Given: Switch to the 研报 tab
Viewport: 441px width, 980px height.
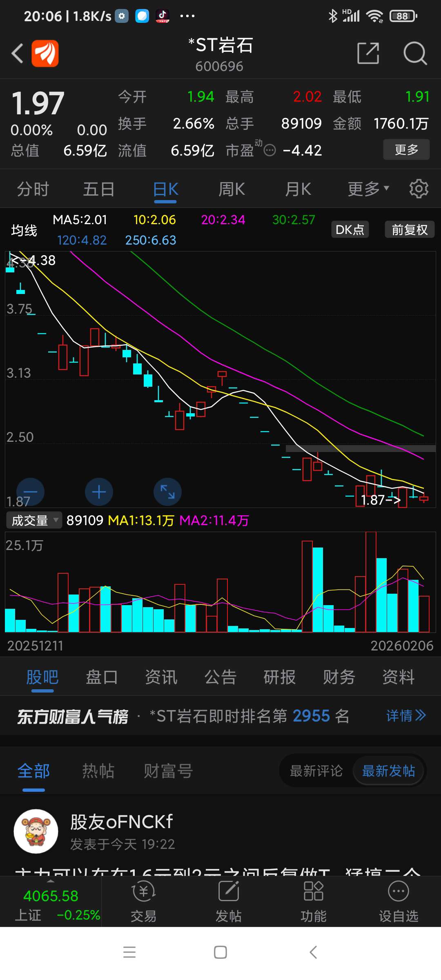Looking at the screenshot, I should (280, 677).
